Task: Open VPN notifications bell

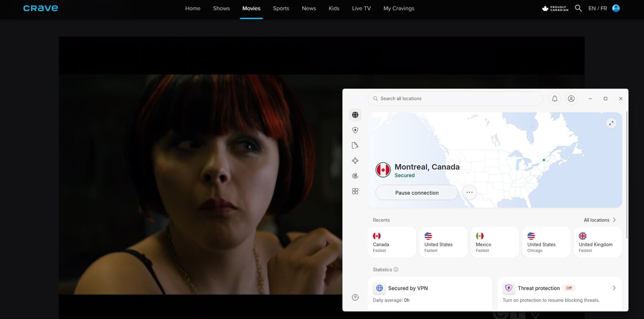Action: [555, 98]
